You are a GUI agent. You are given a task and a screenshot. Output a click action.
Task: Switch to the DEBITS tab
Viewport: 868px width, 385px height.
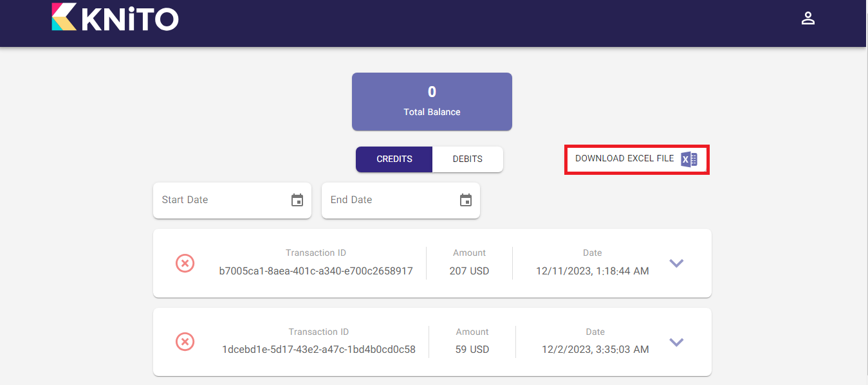click(x=467, y=159)
